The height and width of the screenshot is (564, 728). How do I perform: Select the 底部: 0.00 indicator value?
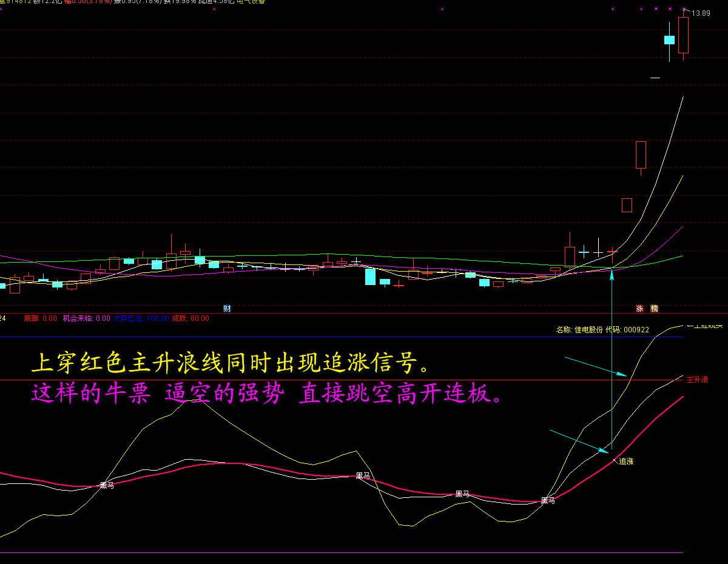click(x=40, y=318)
